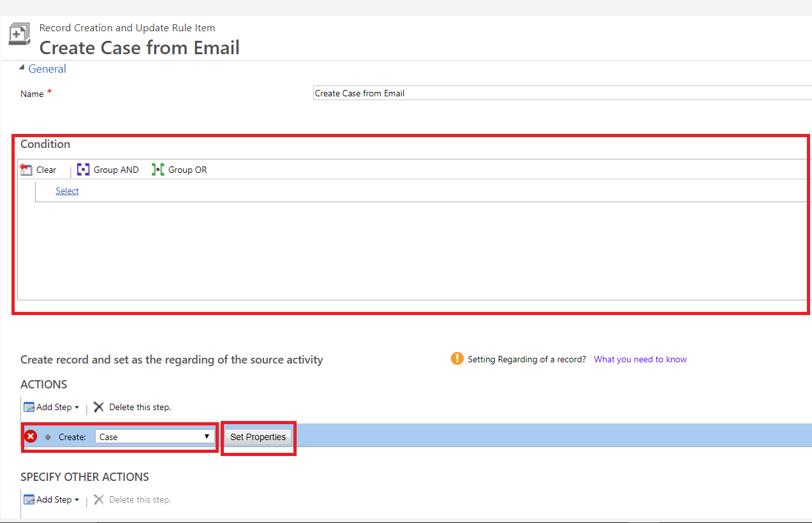Click the Delete this step X under ACTIONS
812x523 pixels.
coord(99,407)
